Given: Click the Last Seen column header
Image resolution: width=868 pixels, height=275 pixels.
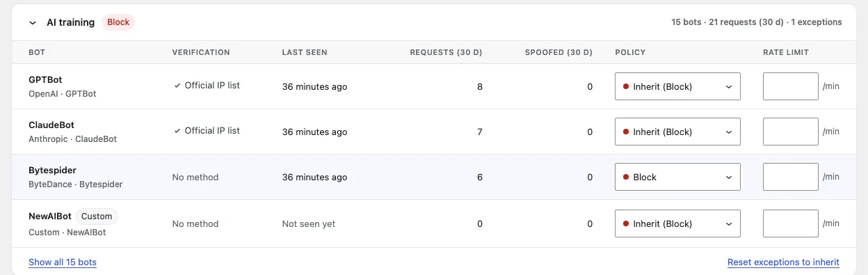Looking at the screenshot, I should pyautogui.click(x=304, y=52).
